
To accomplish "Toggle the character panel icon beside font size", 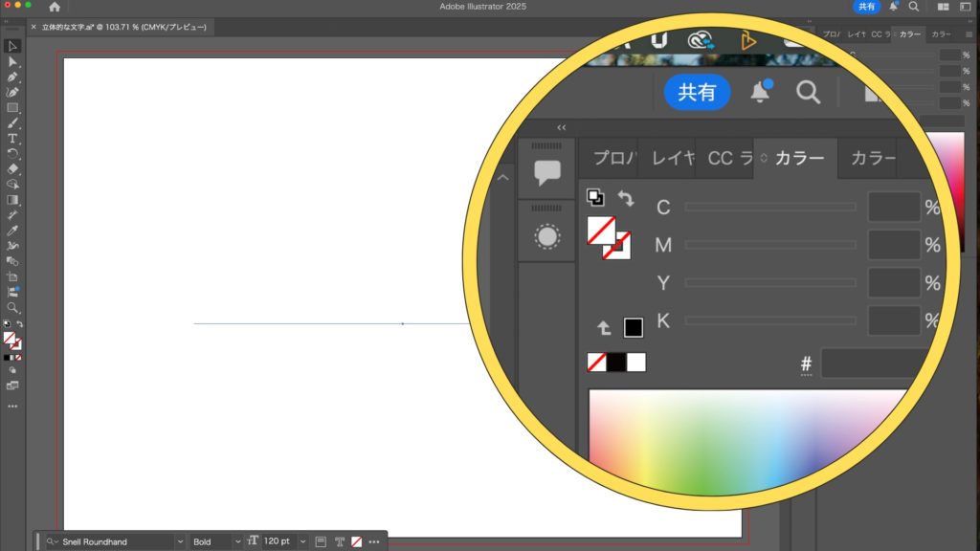I will pos(321,541).
